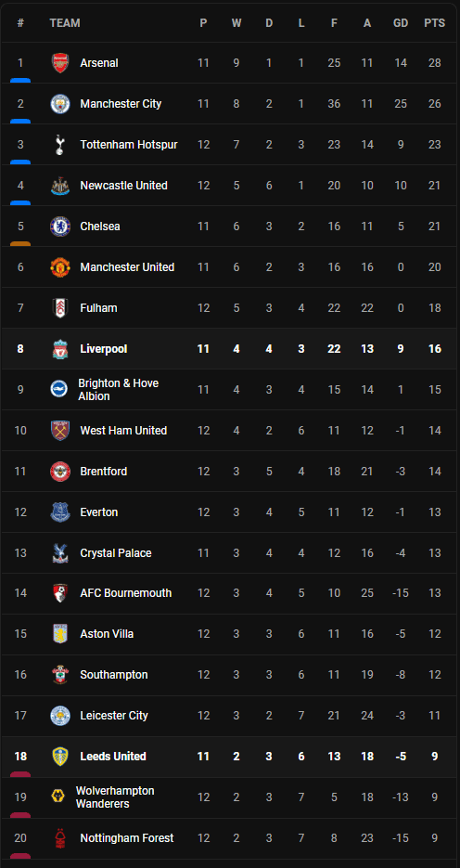Click the Wolverhampton Wanderers wolf crest

pos(58,797)
